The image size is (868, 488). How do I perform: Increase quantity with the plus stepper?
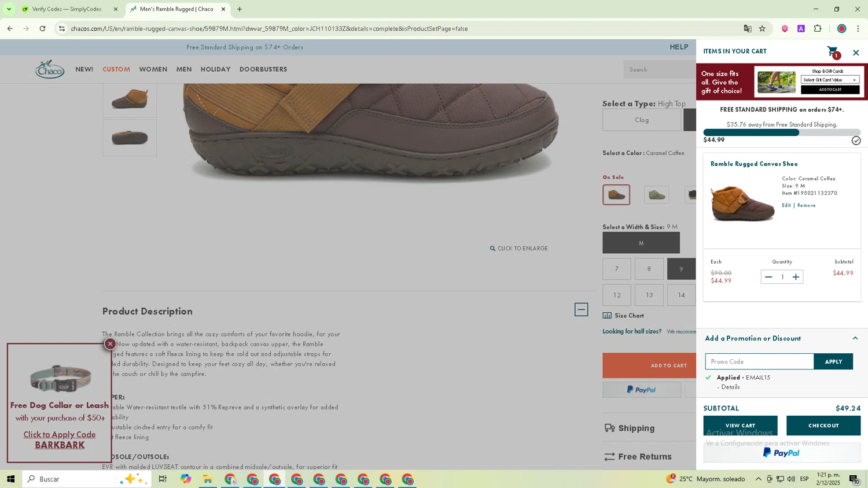(796, 277)
